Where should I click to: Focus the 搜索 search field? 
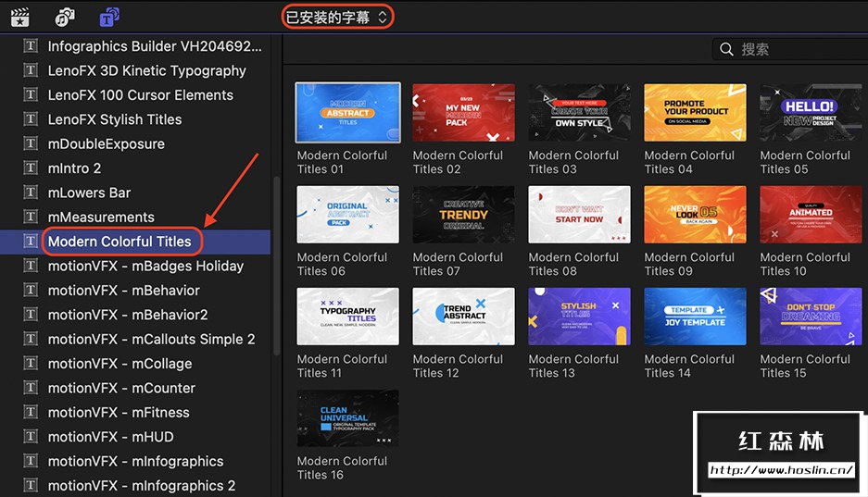click(x=790, y=49)
